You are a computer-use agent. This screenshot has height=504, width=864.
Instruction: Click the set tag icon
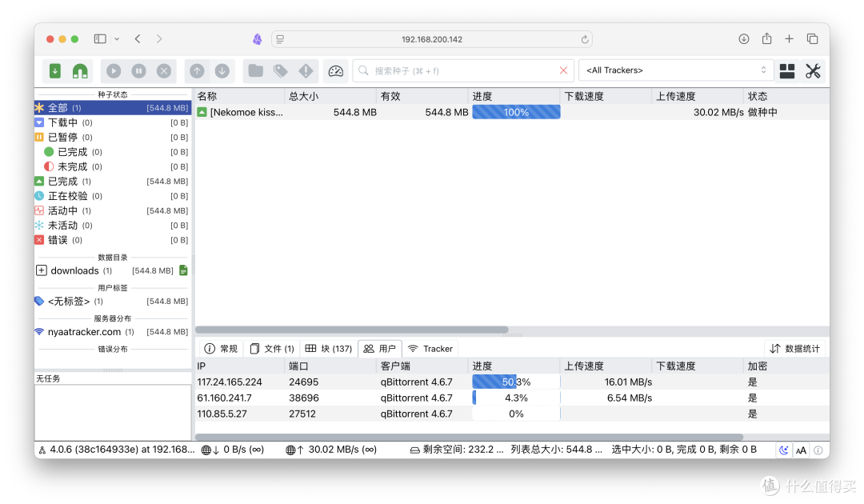281,71
